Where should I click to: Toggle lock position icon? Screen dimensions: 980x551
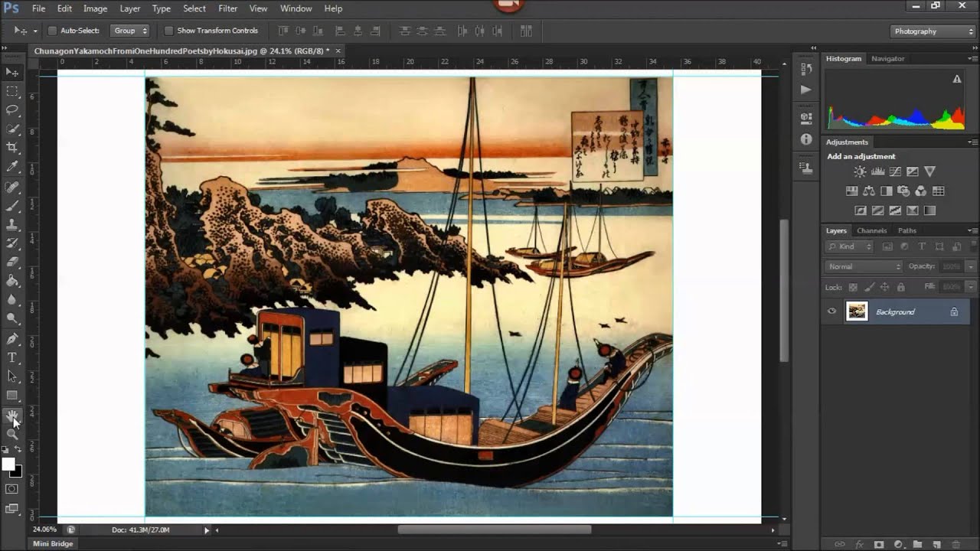click(884, 287)
